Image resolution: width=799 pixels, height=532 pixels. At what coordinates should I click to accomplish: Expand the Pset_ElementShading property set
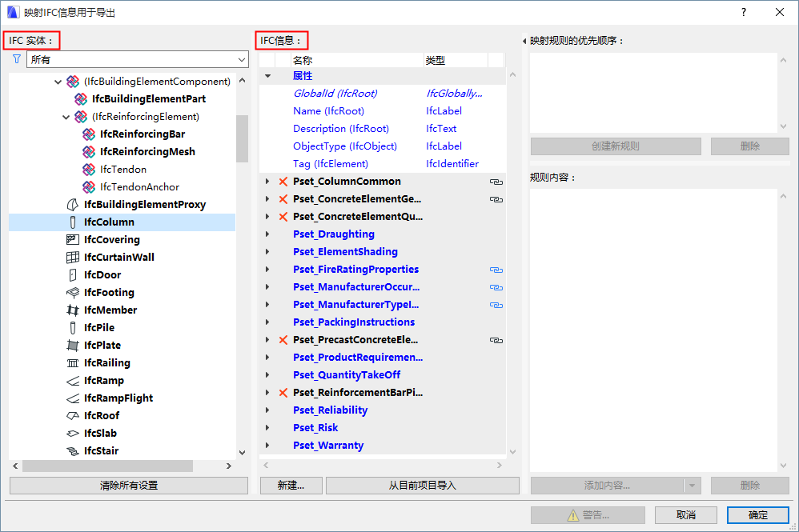coord(267,251)
